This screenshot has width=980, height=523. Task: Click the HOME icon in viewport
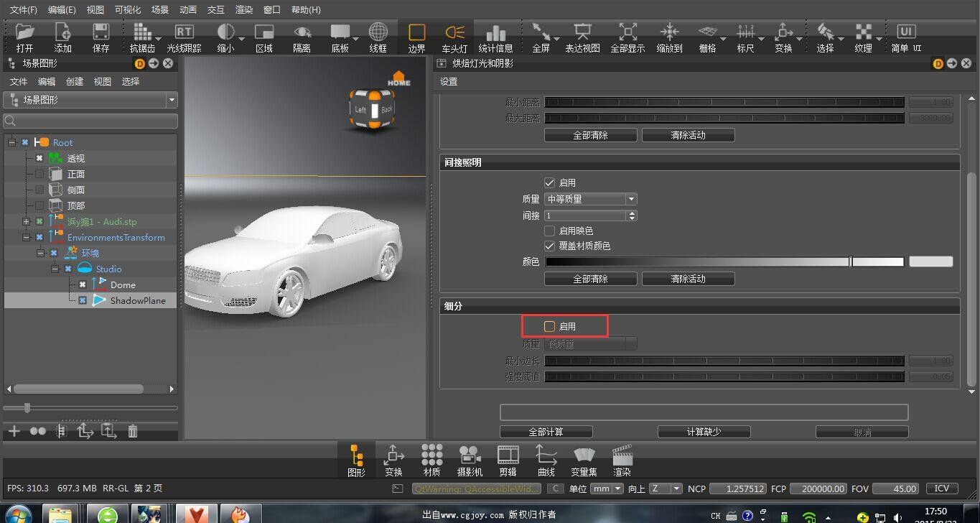pos(399,78)
